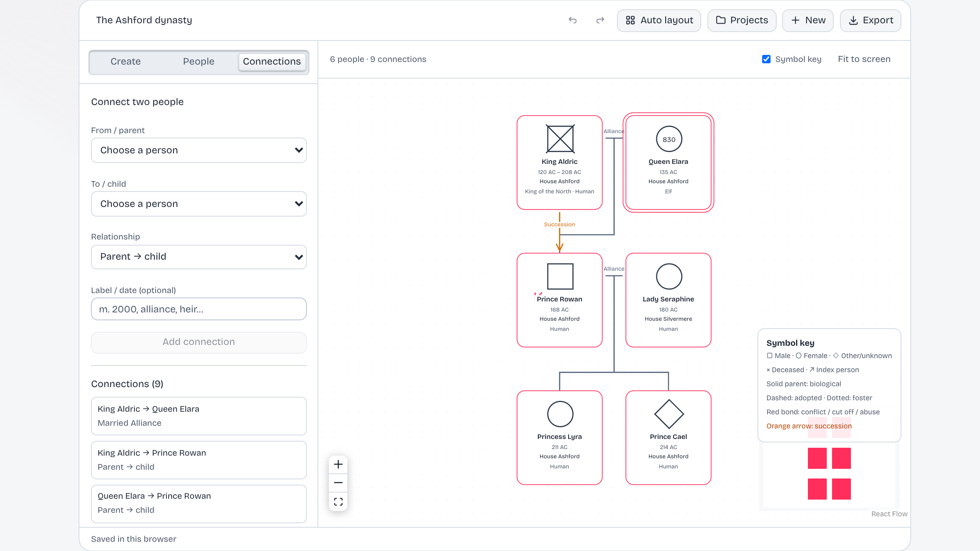Open the To / child dropdown
This screenshot has height=551, width=980.
[198, 204]
